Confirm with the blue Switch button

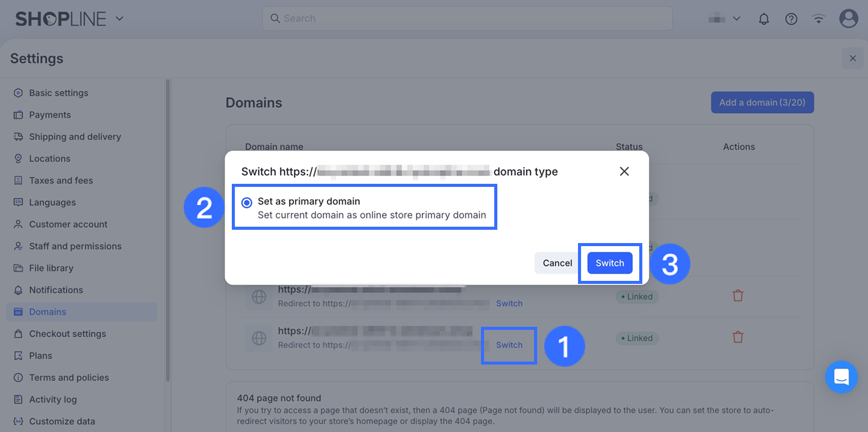coord(610,263)
